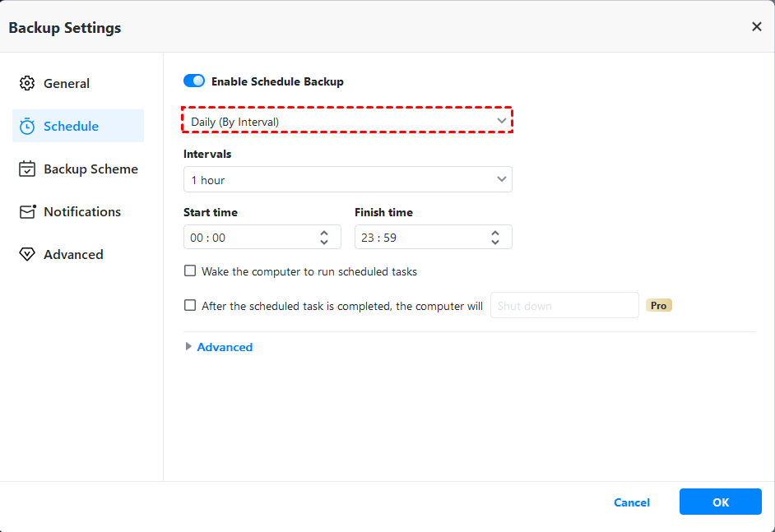Disable the Enable Schedule Backup toggle

pos(194,81)
